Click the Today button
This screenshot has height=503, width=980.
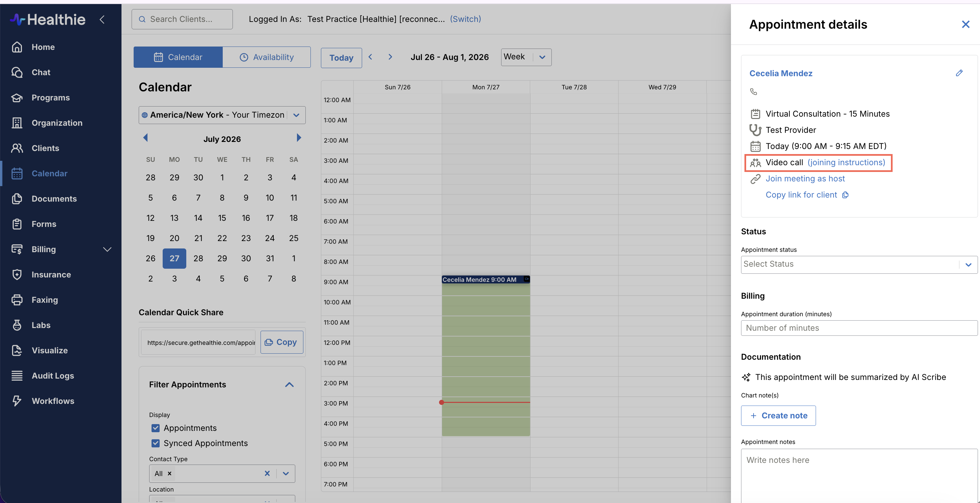[x=341, y=58]
